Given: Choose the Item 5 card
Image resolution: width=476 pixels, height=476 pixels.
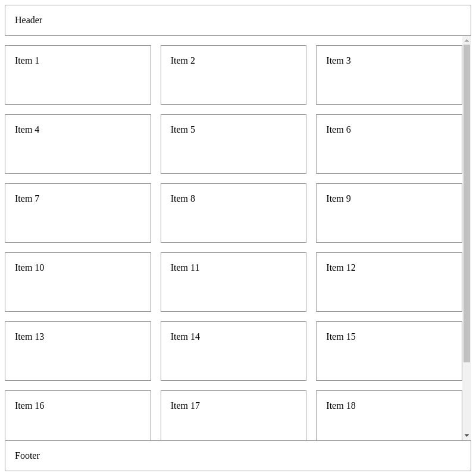Looking at the screenshot, I should coord(233,144).
